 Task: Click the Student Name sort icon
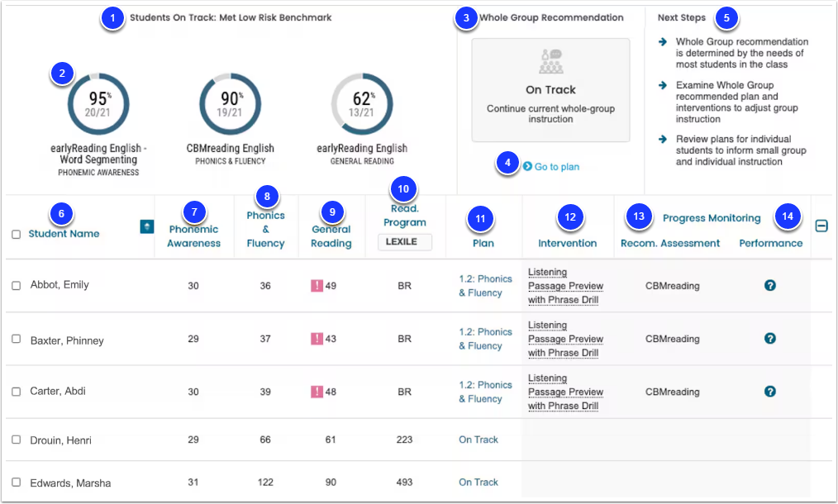(146, 226)
